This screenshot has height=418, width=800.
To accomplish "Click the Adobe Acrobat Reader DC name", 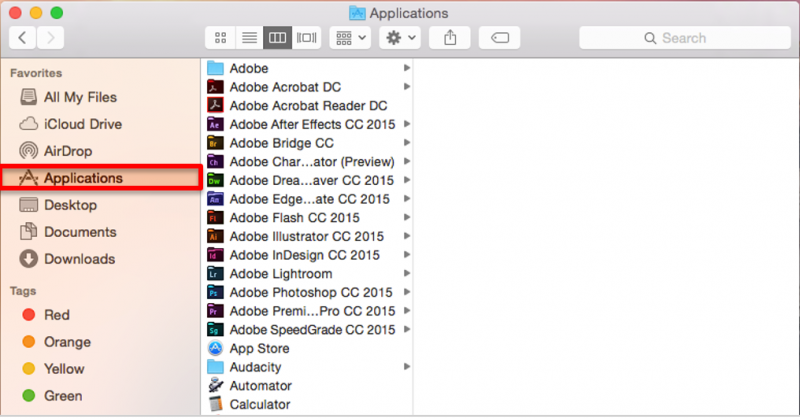I will [308, 105].
